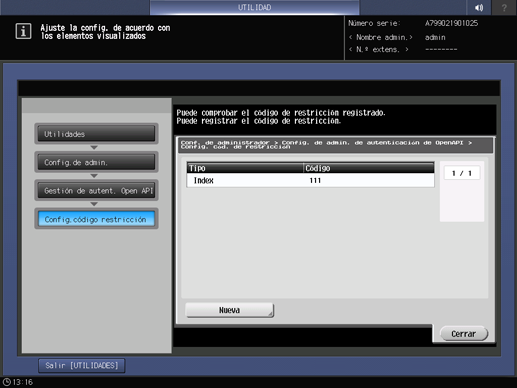Exit via Salir [UTILIDADES] button
Screen dimensions: 517x388
[x=82, y=366]
